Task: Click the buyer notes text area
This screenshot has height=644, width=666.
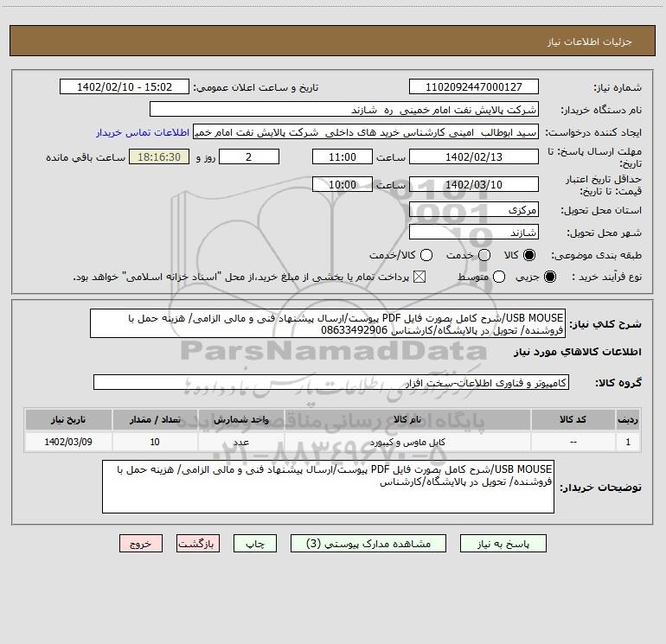Action: [x=329, y=487]
